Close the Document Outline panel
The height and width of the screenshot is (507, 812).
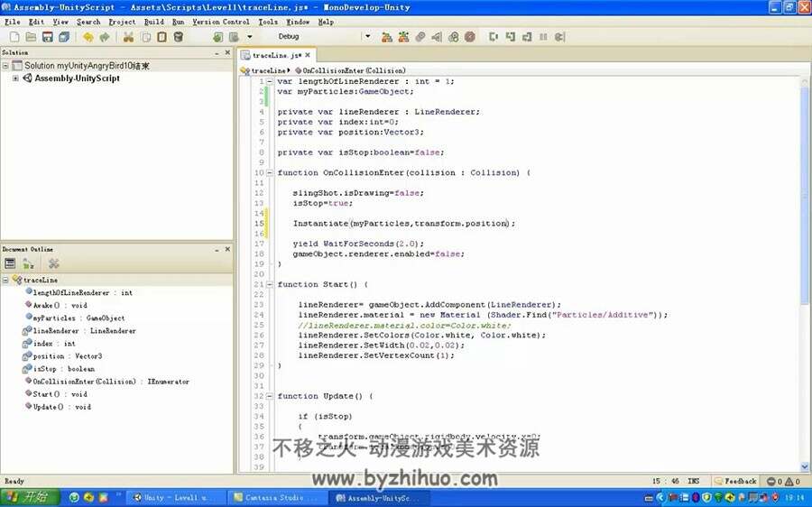click(x=227, y=249)
